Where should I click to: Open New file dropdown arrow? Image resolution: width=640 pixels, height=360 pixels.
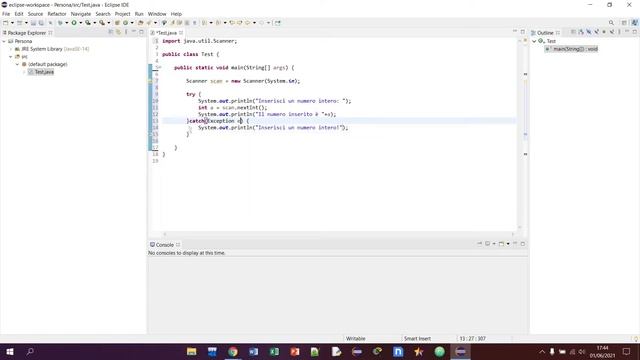[x=12, y=23]
